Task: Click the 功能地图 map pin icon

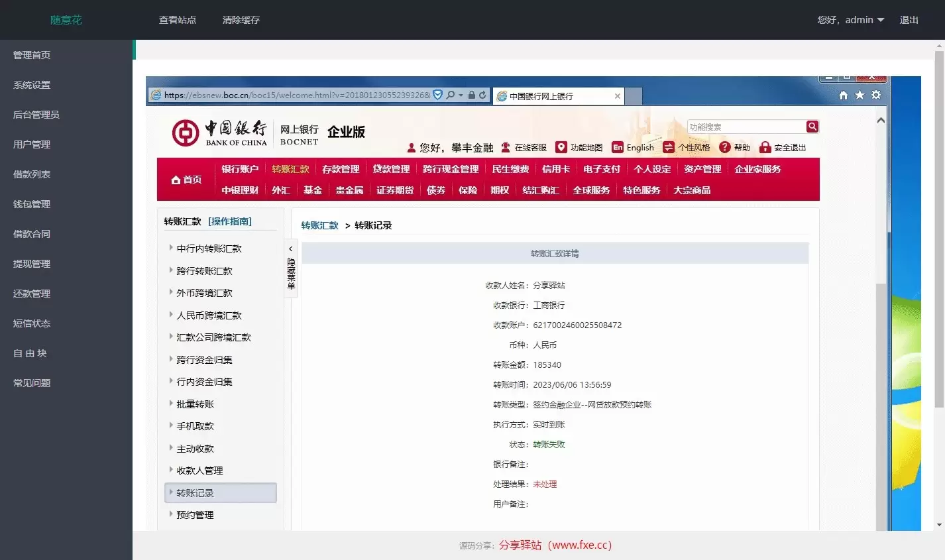Action: point(561,147)
